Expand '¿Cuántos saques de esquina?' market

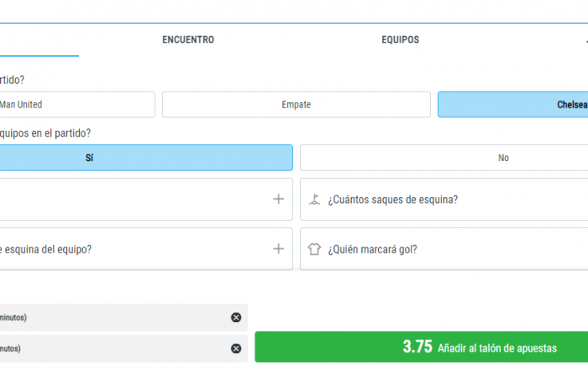point(393,200)
